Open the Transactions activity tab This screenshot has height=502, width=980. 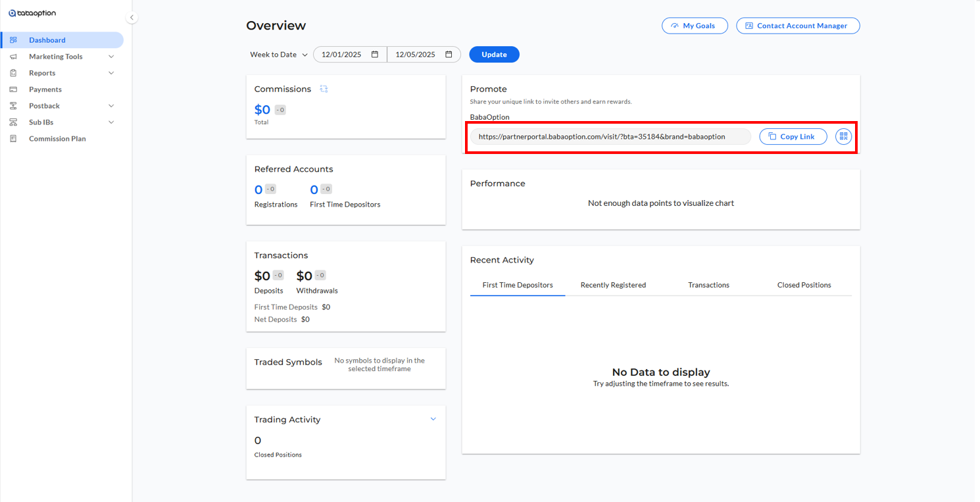pos(708,285)
